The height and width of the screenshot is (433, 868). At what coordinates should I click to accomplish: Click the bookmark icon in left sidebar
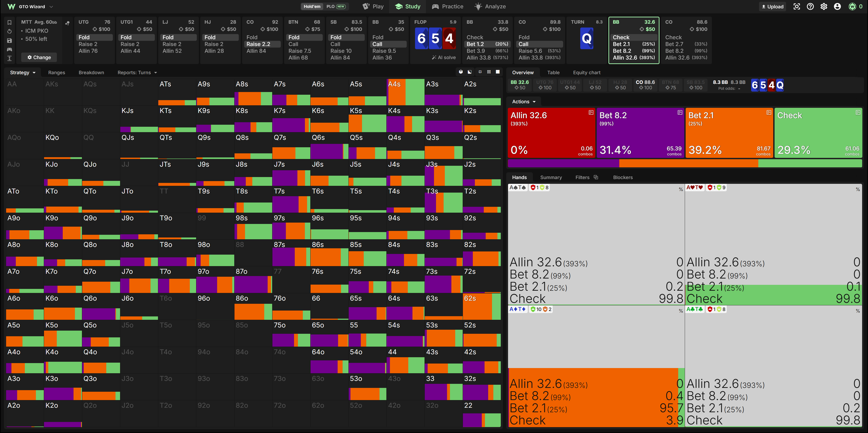coord(9,23)
